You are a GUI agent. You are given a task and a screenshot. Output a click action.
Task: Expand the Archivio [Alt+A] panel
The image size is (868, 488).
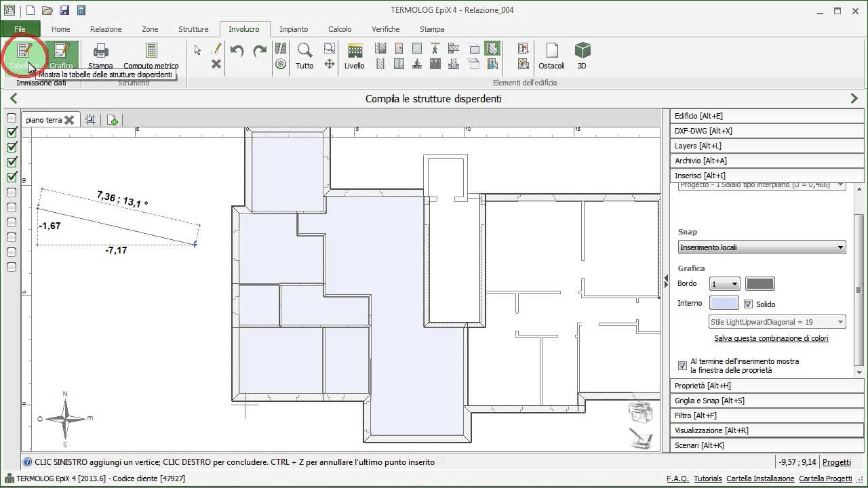767,161
